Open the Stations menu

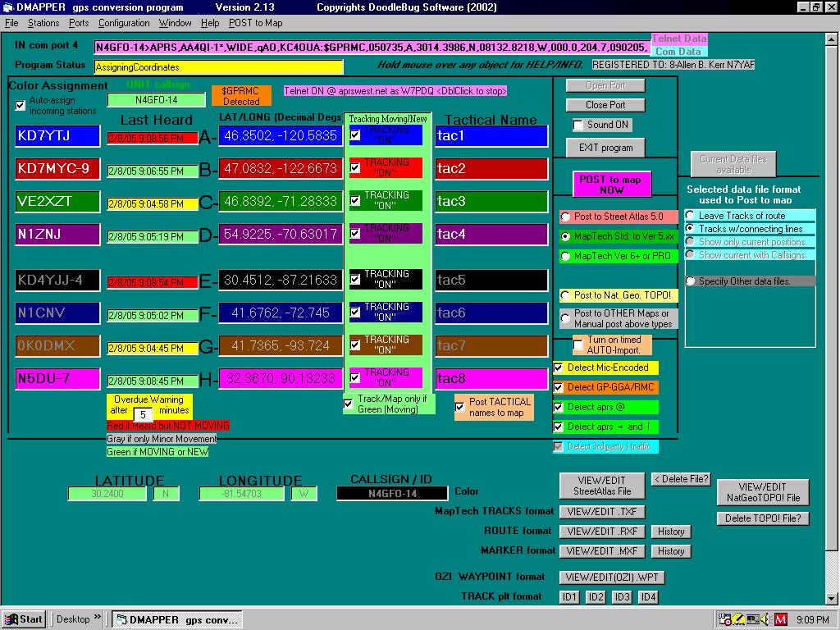pos(43,23)
